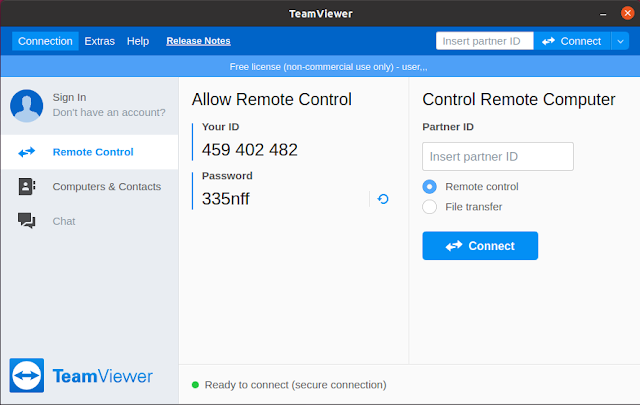Screen dimensions: 640x405
Task: Click Don't have an account? link
Action: click(109, 112)
